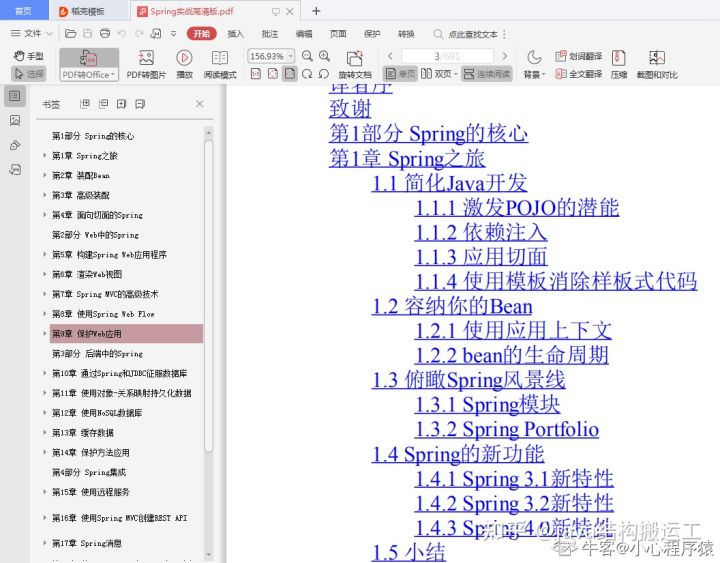
Task: Open the zoom percentage dropdown
Action: [291, 56]
